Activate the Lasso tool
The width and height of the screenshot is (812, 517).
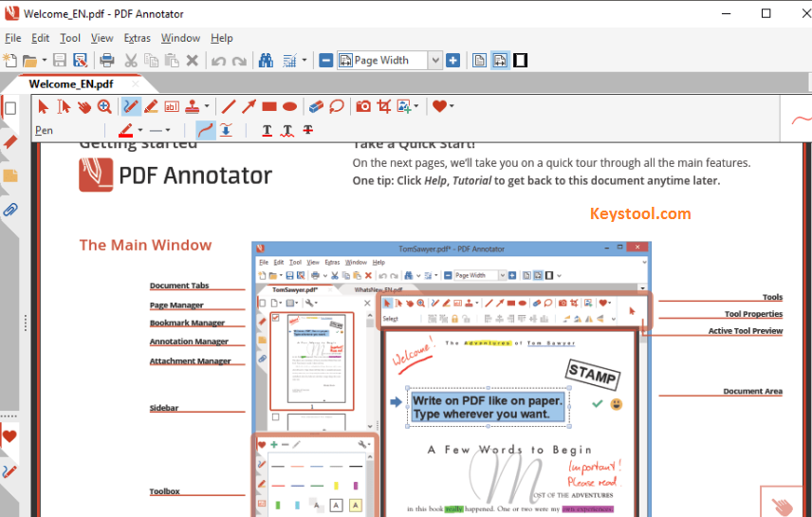click(336, 107)
